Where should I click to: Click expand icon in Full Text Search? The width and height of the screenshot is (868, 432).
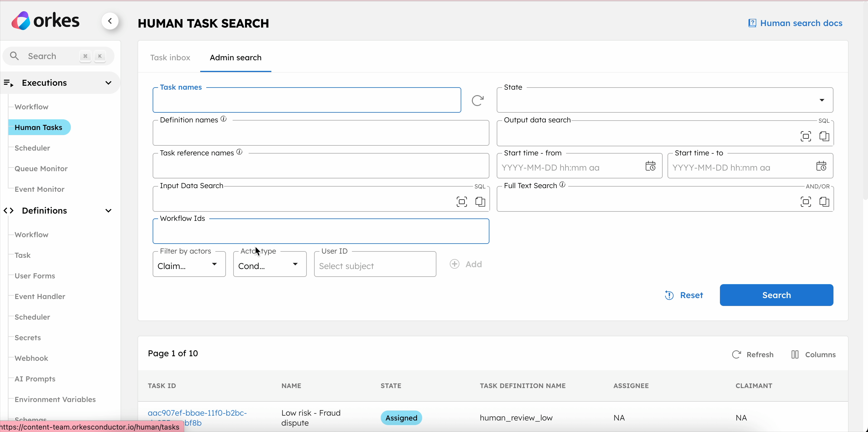tap(806, 202)
